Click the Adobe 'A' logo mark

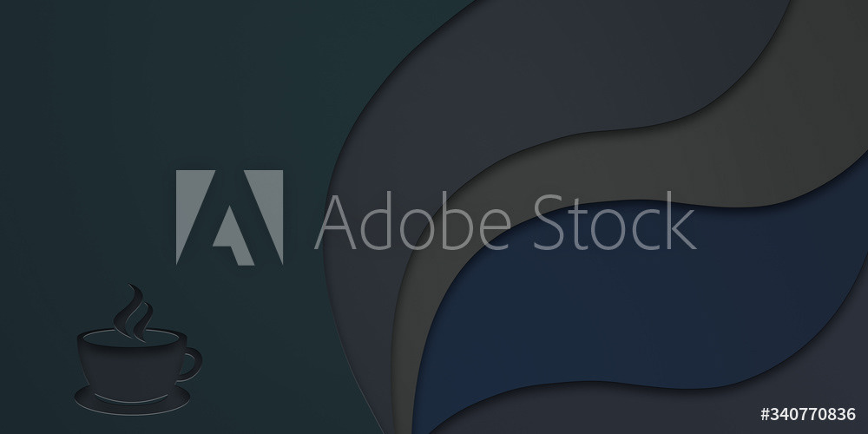(x=230, y=217)
